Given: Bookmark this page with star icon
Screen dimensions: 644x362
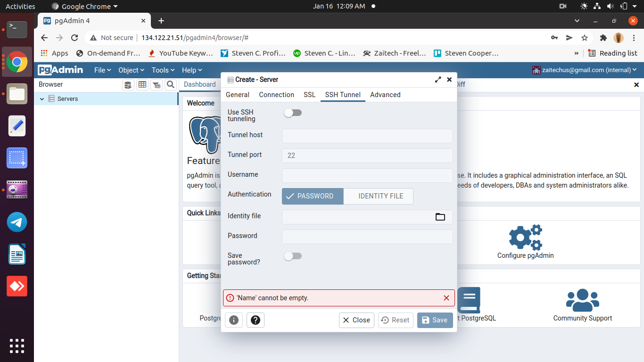Looking at the screenshot, I should [x=585, y=38].
